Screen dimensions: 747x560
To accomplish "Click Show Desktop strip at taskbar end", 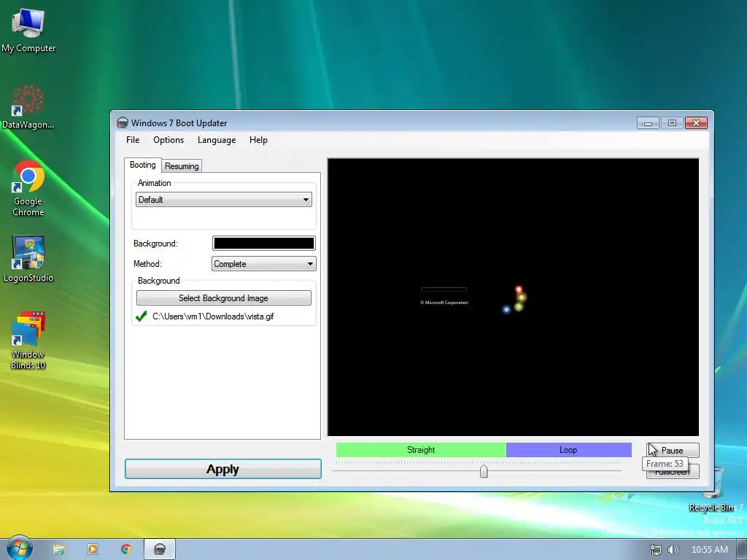I will [x=742, y=550].
